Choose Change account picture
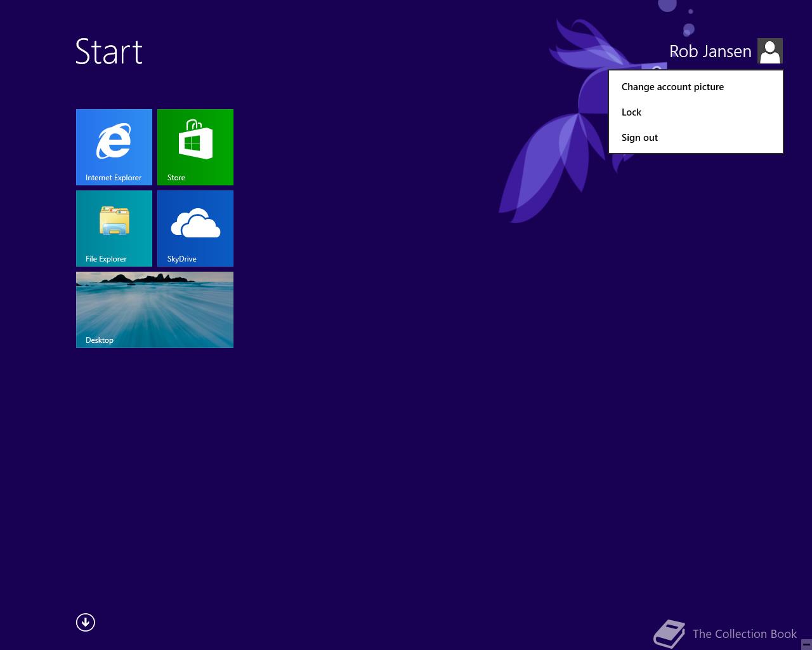812x650 pixels. pyautogui.click(x=696, y=87)
